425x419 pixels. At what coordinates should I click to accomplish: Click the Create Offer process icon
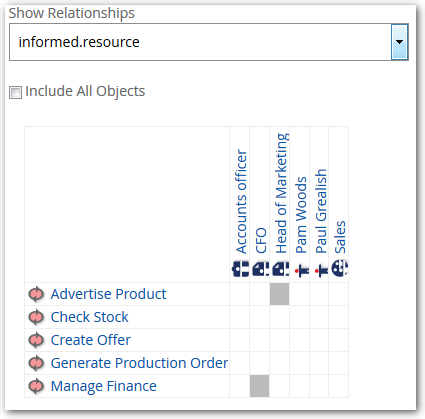tap(36, 340)
